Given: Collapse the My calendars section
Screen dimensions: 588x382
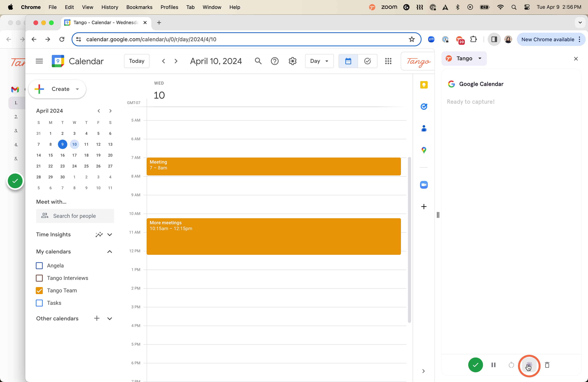Looking at the screenshot, I should 110,251.
